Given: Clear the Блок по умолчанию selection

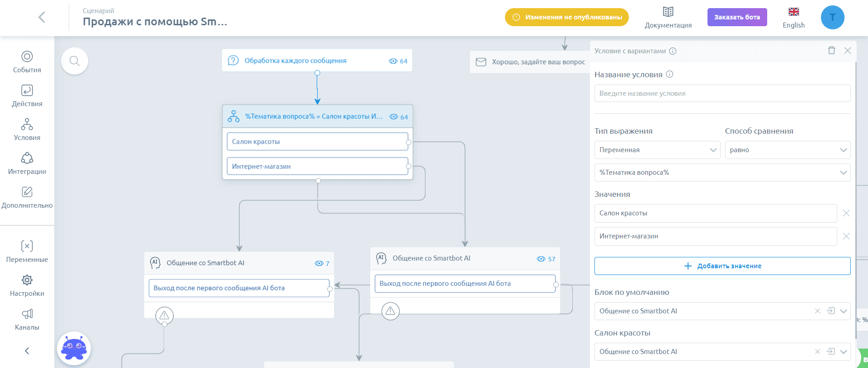Looking at the screenshot, I should tap(817, 311).
